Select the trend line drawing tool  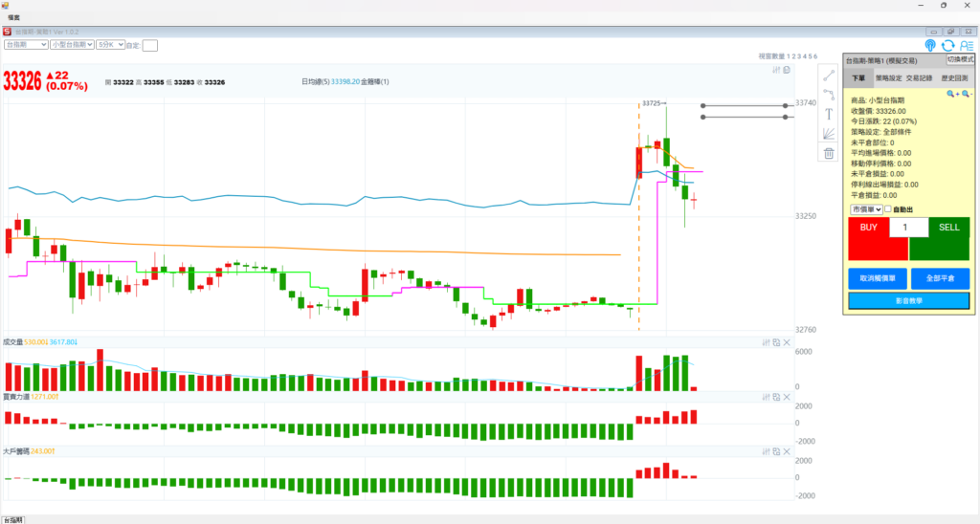tap(829, 75)
